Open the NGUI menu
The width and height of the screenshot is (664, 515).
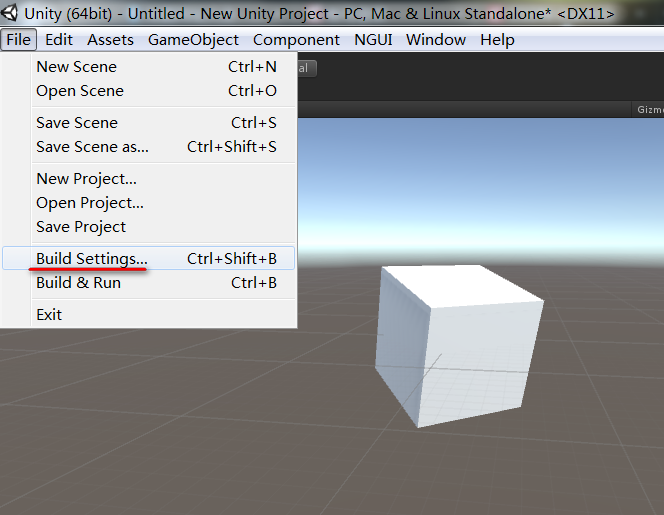pos(373,40)
